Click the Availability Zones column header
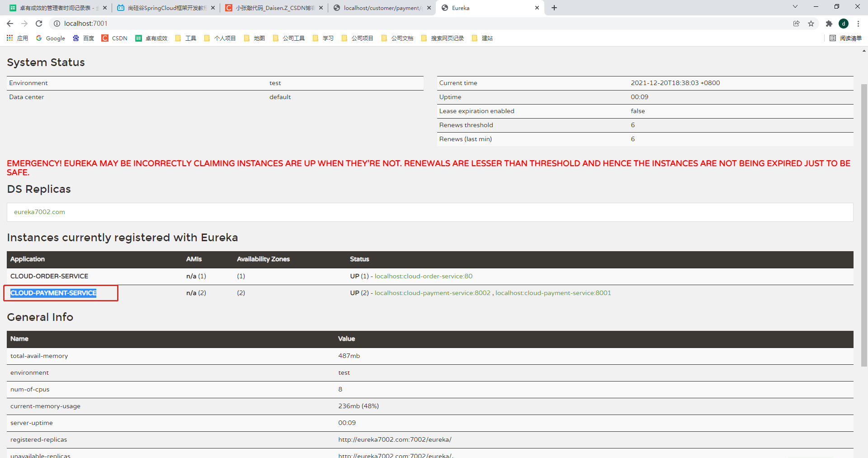The image size is (868, 458). [263, 259]
